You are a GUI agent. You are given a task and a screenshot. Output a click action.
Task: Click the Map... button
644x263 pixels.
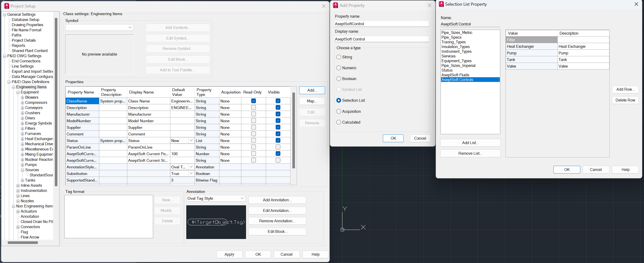[312, 101]
